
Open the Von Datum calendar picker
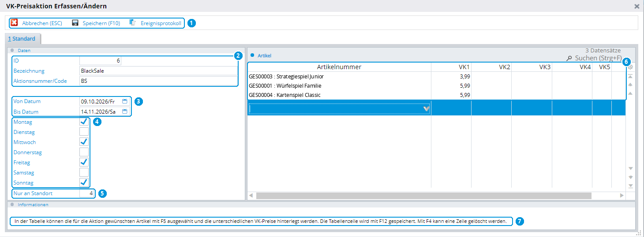(x=124, y=101)
